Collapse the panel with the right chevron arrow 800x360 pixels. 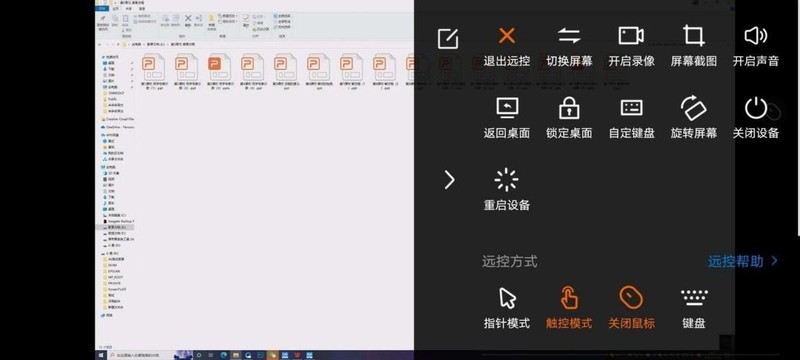click(449, 179)
